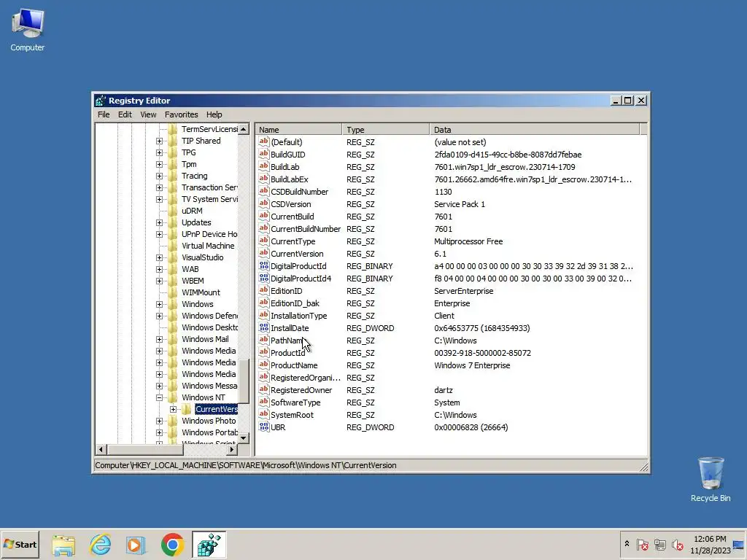747x560 pixels.
Task: Click the tree pane scroll down arrow
Action: point(244,437)
